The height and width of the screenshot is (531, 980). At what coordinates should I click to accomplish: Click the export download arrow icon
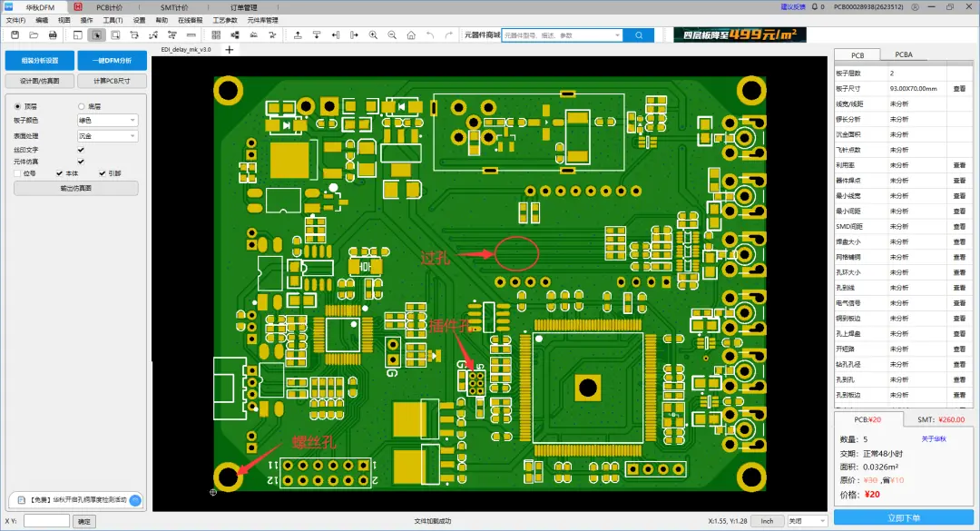coord(317,35)
